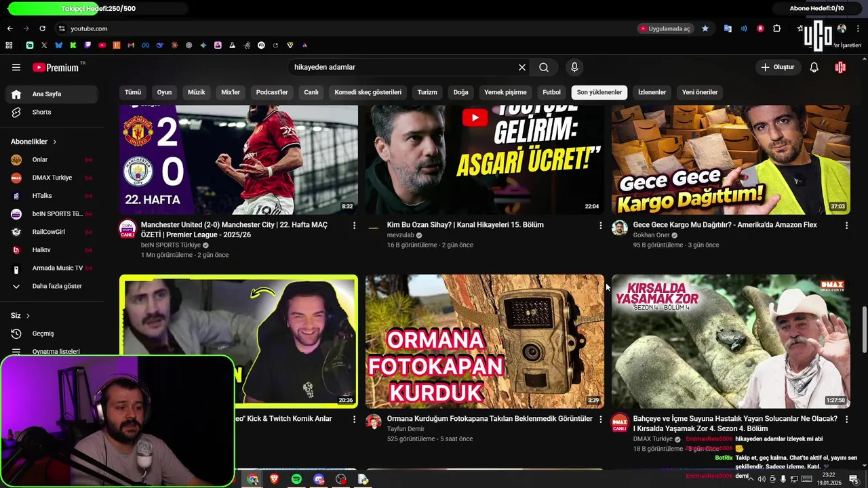Select the Canlı filter chip
Image resolution: width=868 pixels, height=488 pixels.
point(311,92)
